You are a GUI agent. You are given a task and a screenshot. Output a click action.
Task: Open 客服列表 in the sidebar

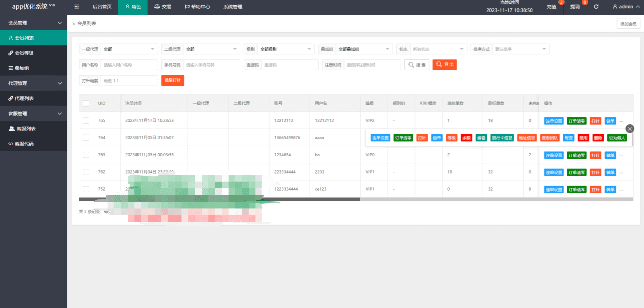[26, 129]
